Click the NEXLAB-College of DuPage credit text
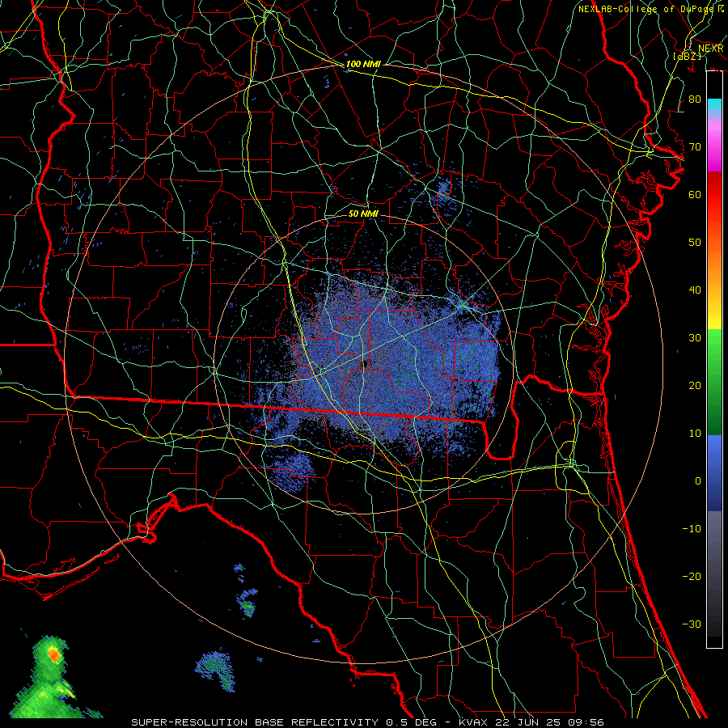The width and height of the screenshot is (728, 728). coord(645,9)
